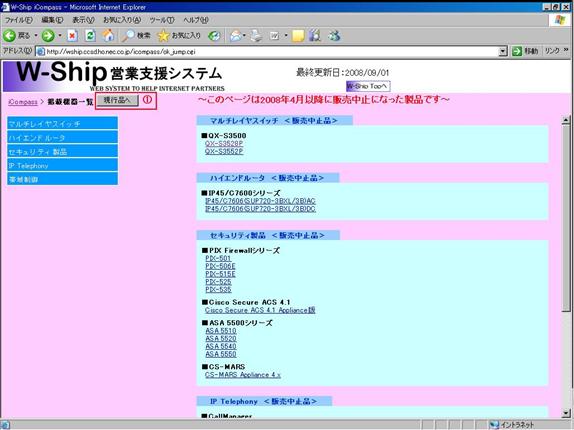Click the yellow note toolbar icon
This screenshot has height=430, width=574.
click(x=298, y=35)
